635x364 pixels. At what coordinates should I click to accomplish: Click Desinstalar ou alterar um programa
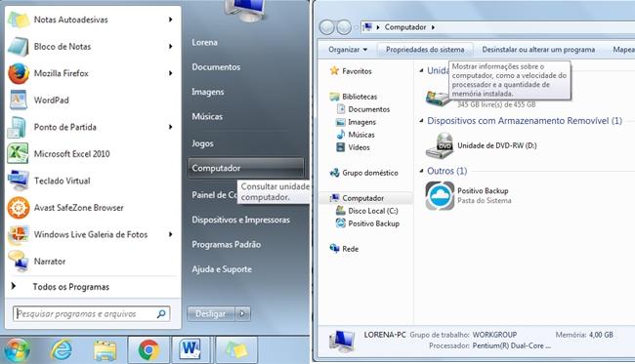pyautogui.click(x=538, y=50)
